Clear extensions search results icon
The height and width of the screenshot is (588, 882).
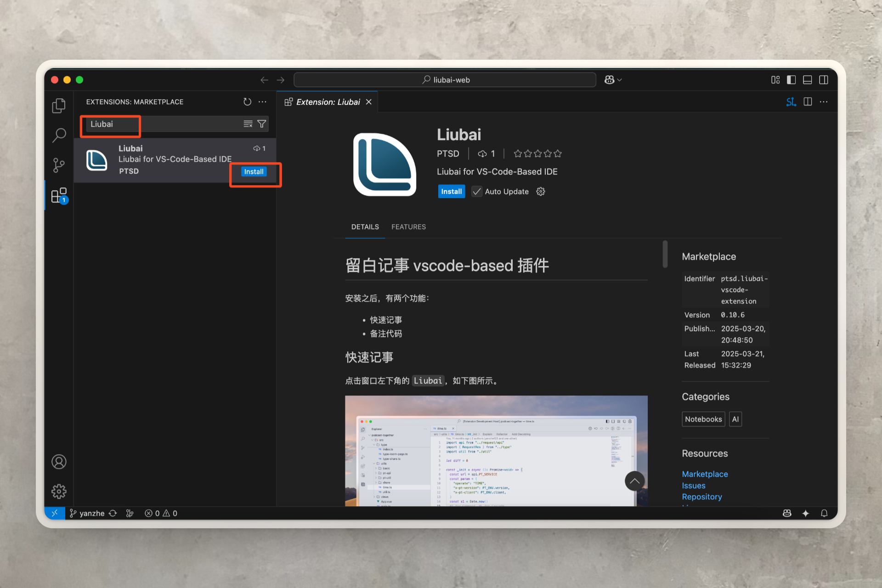(x=248, y=124)
